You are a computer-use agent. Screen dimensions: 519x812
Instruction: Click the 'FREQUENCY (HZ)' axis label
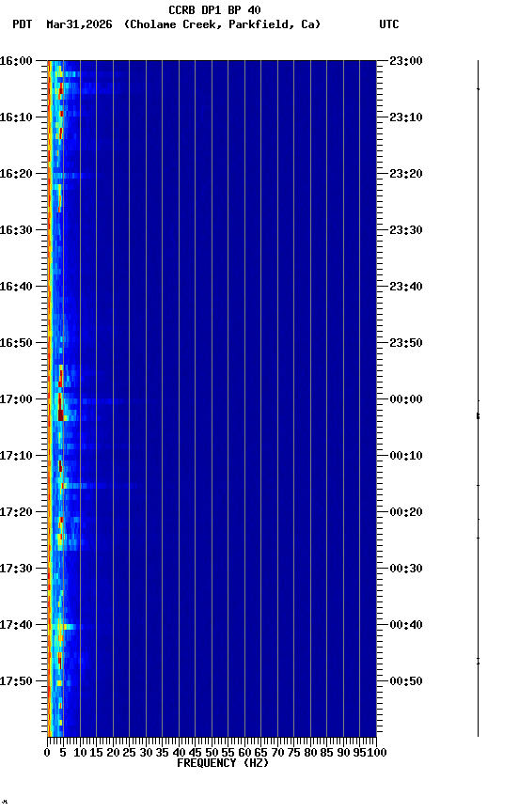(x=223, y=764)
